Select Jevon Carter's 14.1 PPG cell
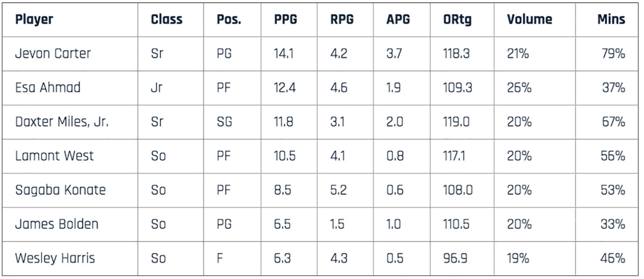Screen dimensions: 644x279 (x=285, y=54)
